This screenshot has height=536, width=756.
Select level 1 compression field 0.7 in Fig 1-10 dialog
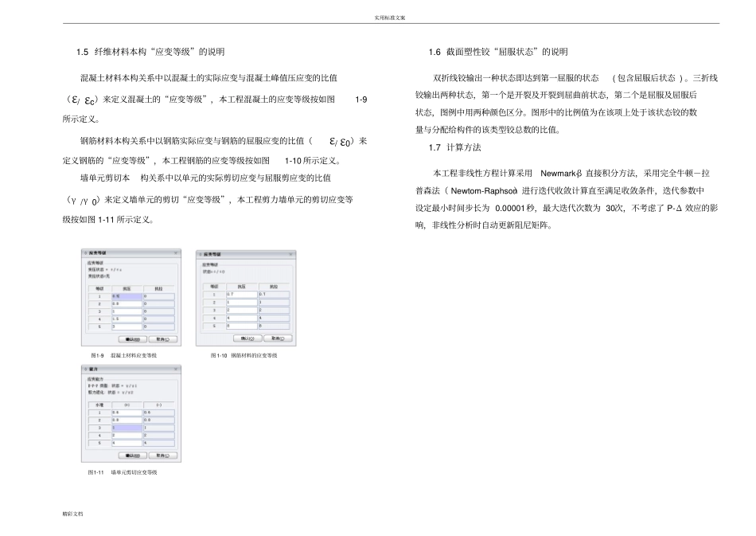point(242,294)
